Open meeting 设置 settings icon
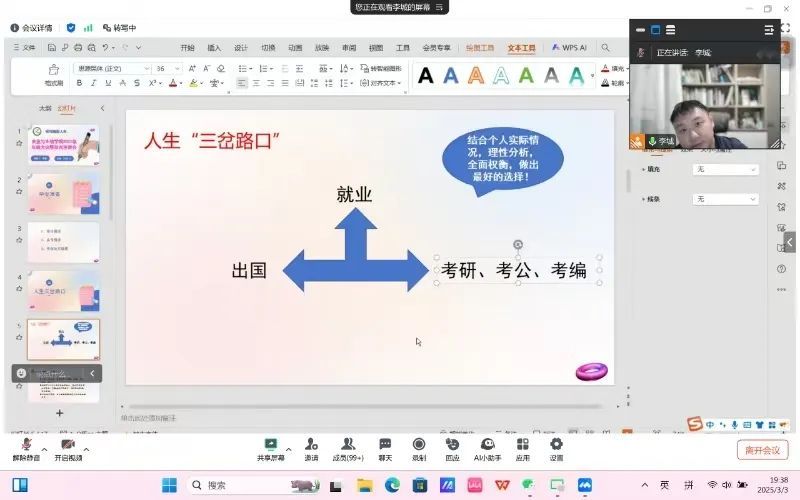800x500 pixels. (556, 444)
